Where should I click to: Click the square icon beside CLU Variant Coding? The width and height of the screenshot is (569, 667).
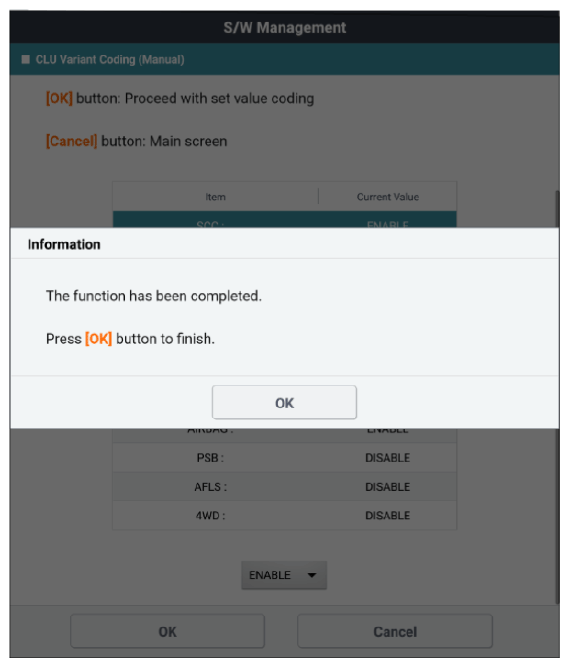pos(26,59)
